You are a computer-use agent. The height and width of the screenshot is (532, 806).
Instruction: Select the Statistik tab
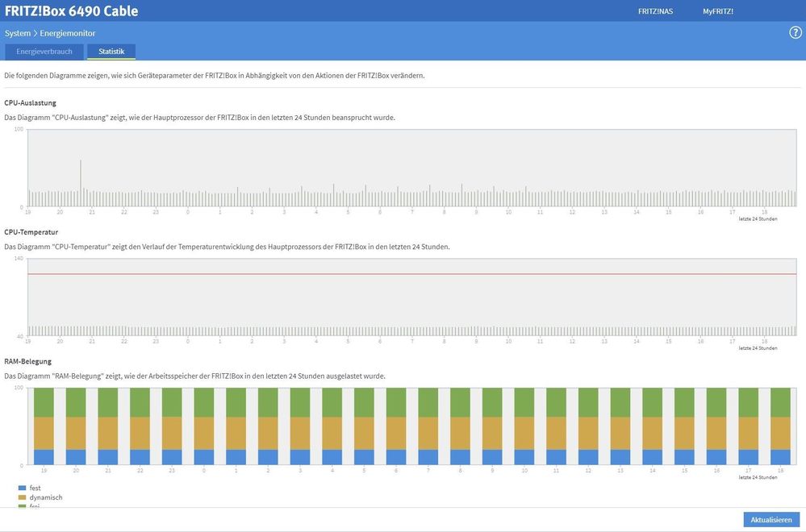[x=111, y=52]
